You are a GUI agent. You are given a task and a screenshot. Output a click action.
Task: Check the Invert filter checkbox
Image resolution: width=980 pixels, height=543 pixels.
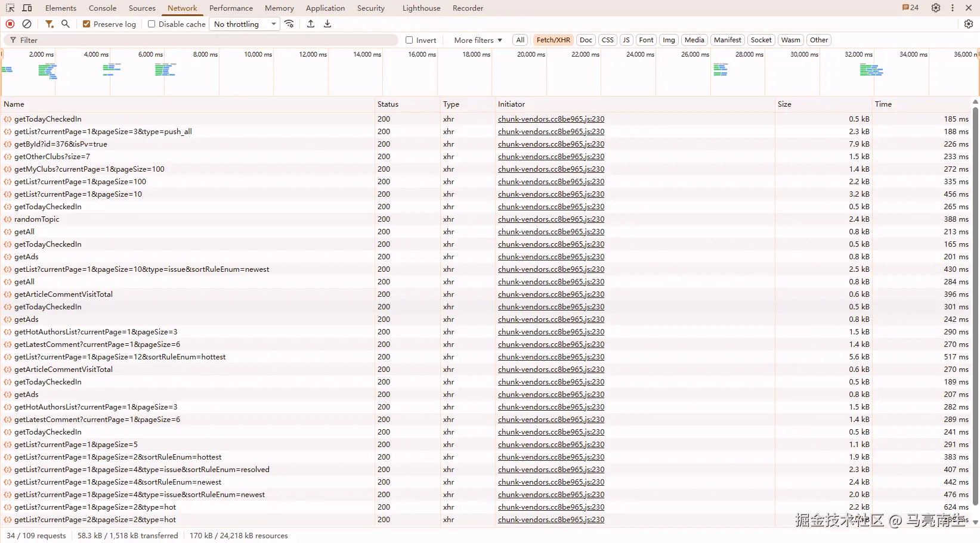[x=409, y=40]
